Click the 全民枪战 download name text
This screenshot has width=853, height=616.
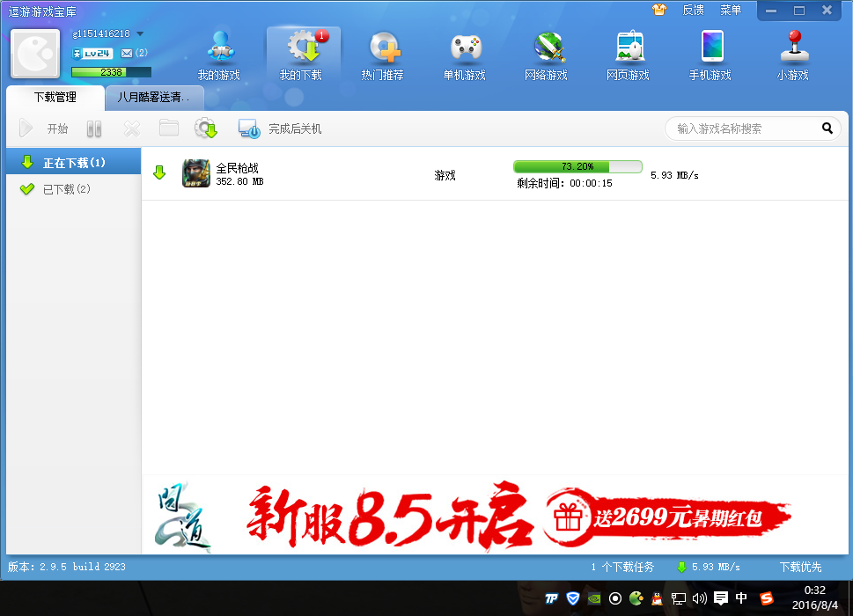[x=237, y=168]
